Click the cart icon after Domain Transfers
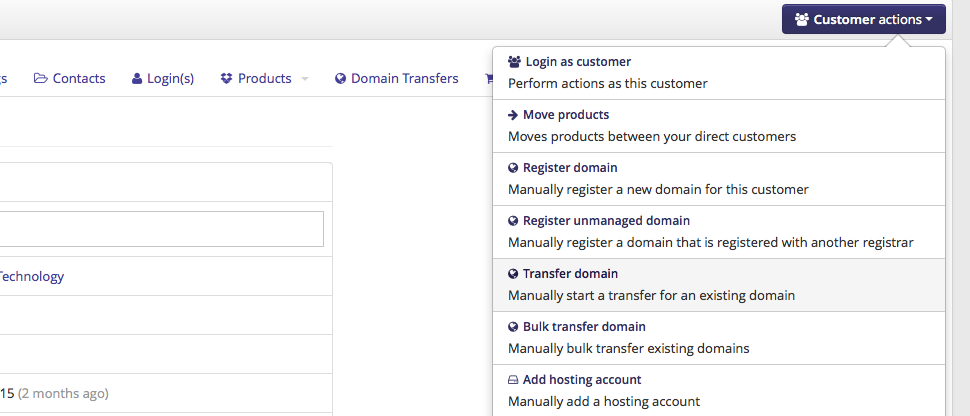 489,79
